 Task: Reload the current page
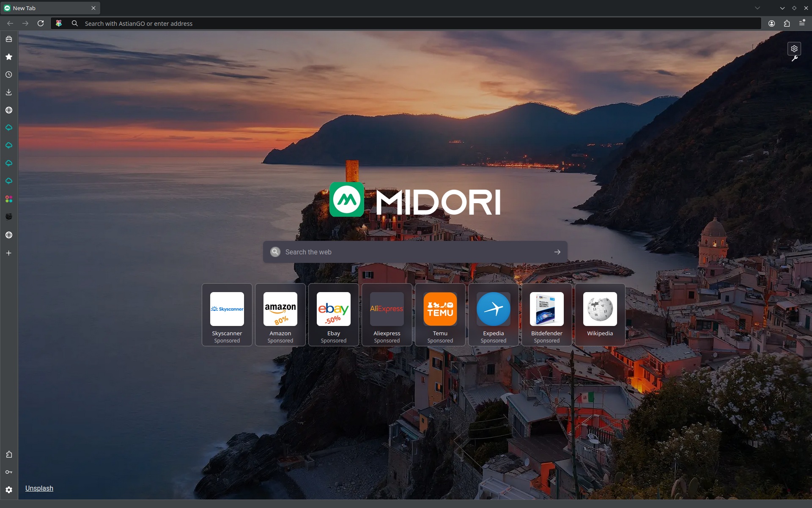[41, 24]
